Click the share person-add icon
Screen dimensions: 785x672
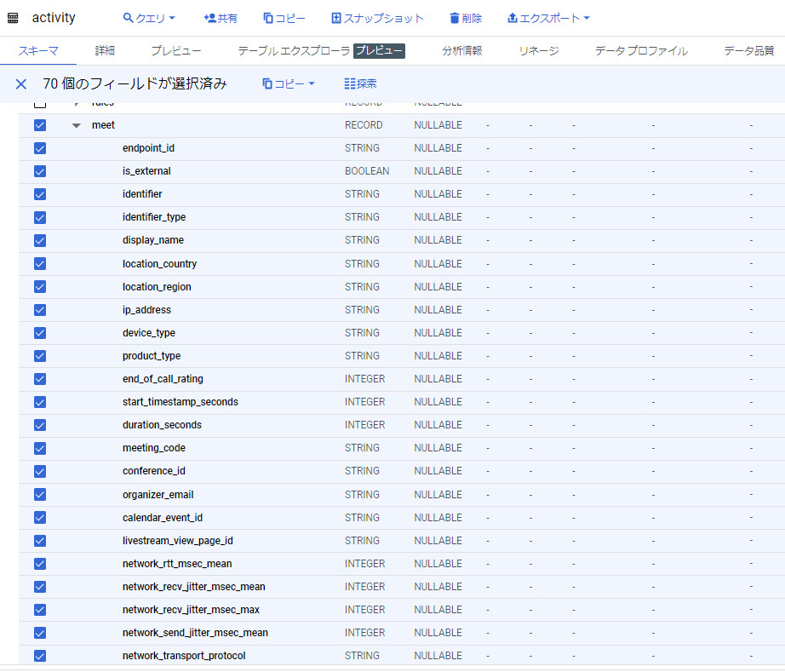click(210, 18)
